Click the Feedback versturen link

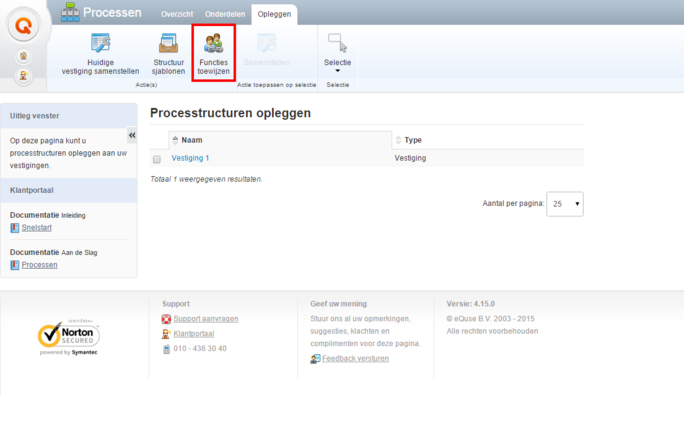tap(354, 358)
